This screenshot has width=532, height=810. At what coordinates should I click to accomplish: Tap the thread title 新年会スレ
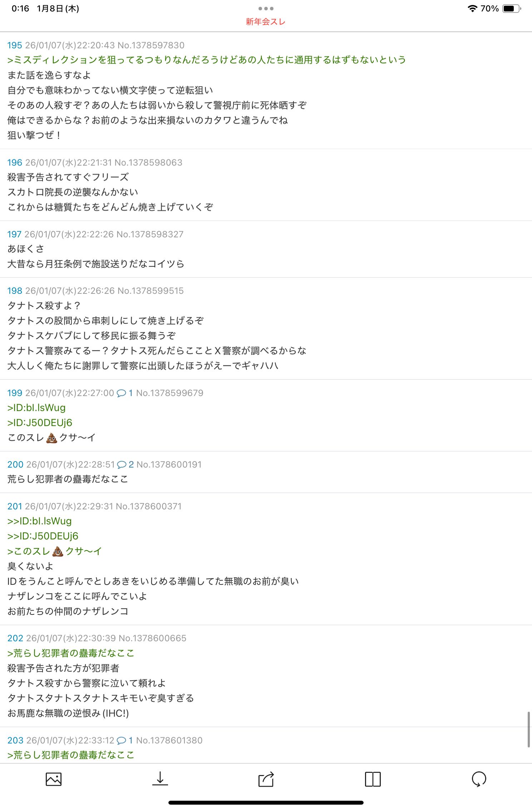click(266, 22)
